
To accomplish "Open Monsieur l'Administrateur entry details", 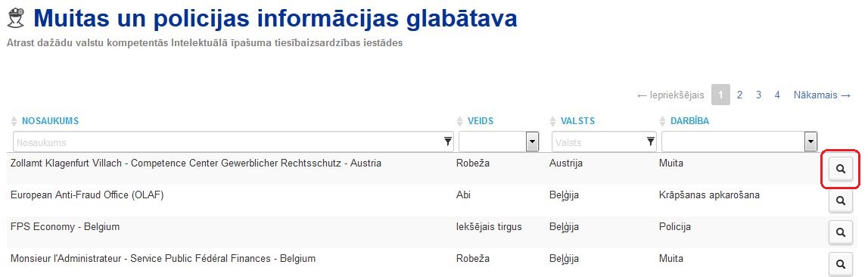I will pos(840,263).
